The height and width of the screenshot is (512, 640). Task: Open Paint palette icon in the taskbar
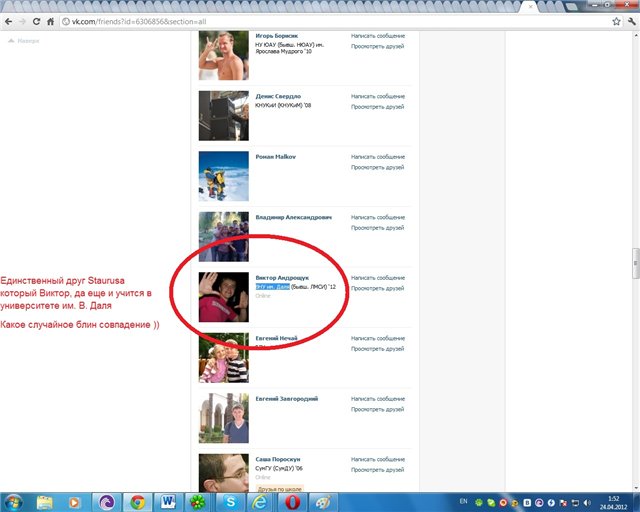[x=323, y=502]
